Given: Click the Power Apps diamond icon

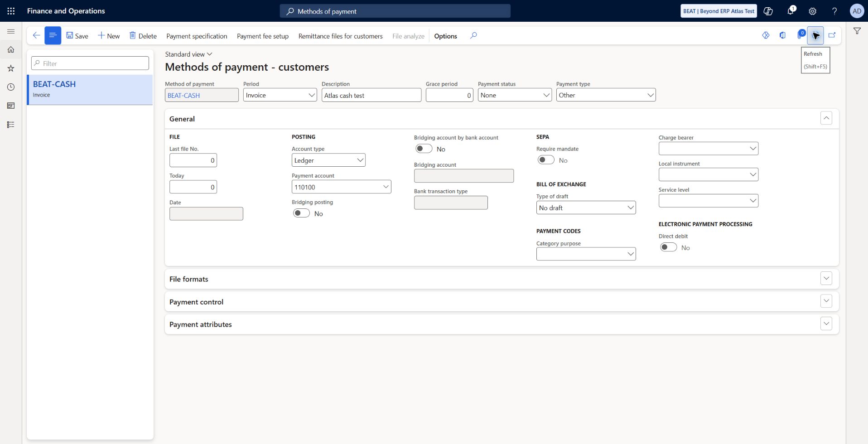Looking at the screenshot, I should click(766, 35).
